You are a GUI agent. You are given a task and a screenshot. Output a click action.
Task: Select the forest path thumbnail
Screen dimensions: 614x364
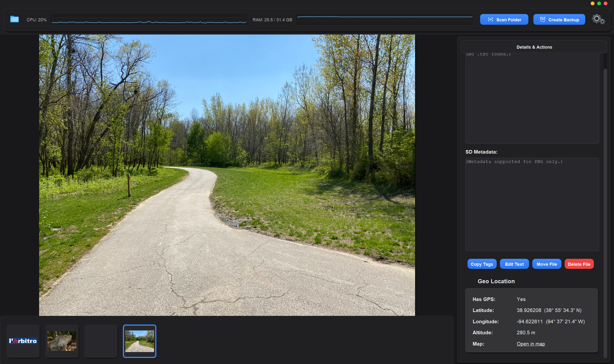pyautogui.click(x=139, y=341)
